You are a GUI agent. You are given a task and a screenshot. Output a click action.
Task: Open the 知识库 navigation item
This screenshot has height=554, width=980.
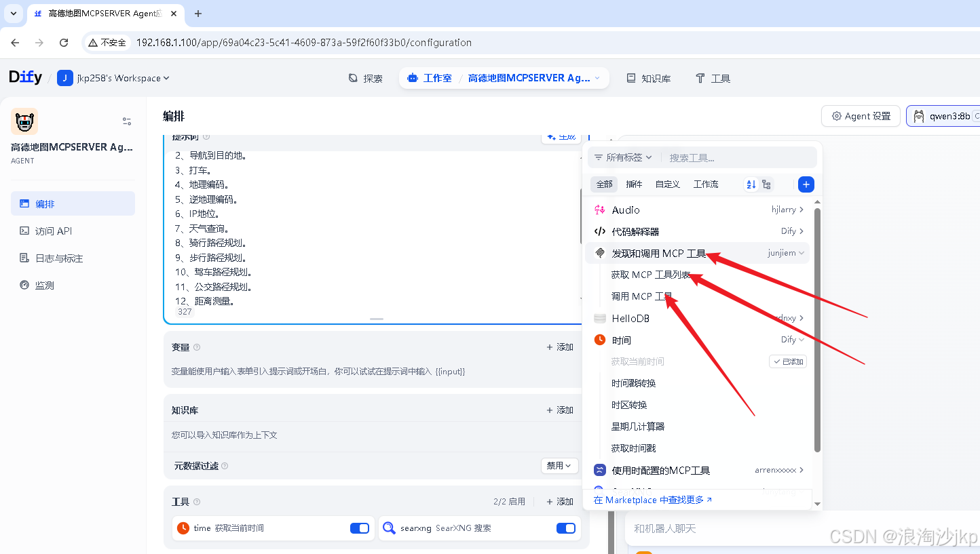tap(649, 78)
